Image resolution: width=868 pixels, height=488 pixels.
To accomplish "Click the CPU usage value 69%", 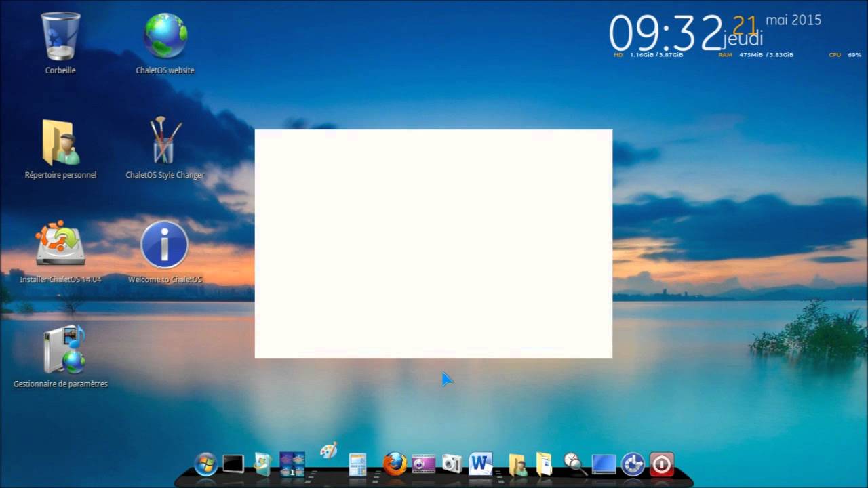I will [854, 54].
